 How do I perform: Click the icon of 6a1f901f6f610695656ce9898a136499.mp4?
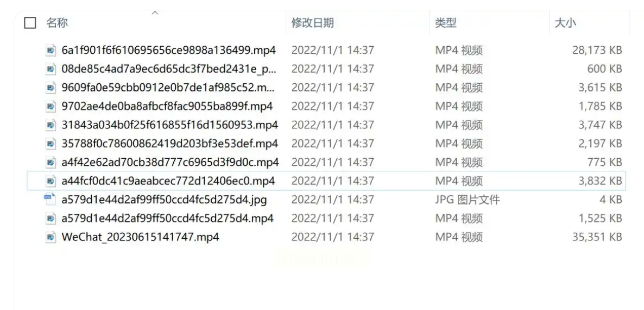click(50, 50)
